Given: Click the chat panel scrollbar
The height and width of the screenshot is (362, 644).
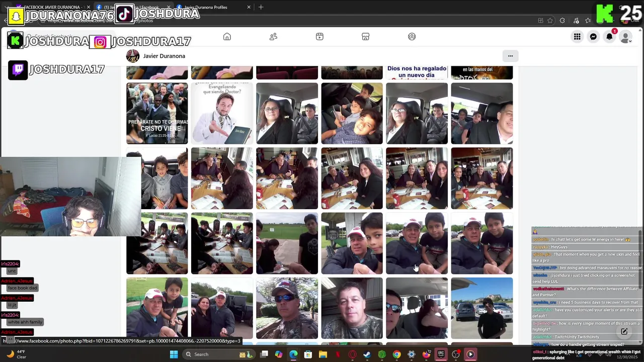Looking at the screenshot, I should pyautogui.click(x=640, y=259).
